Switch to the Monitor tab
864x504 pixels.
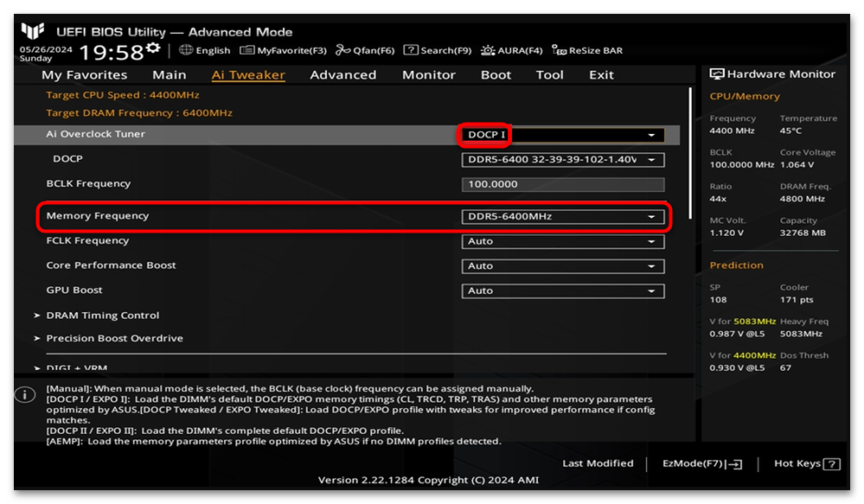click(428, 75)
